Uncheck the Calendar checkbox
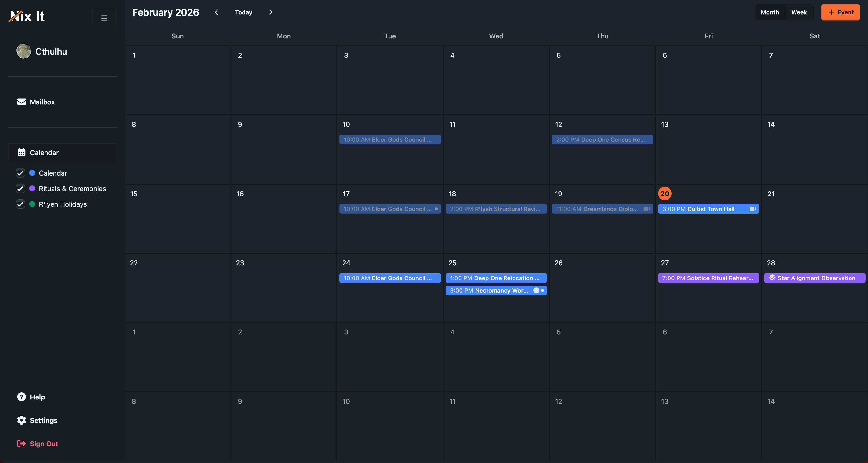This screenshot has width=868, height=463. [20, 173]
